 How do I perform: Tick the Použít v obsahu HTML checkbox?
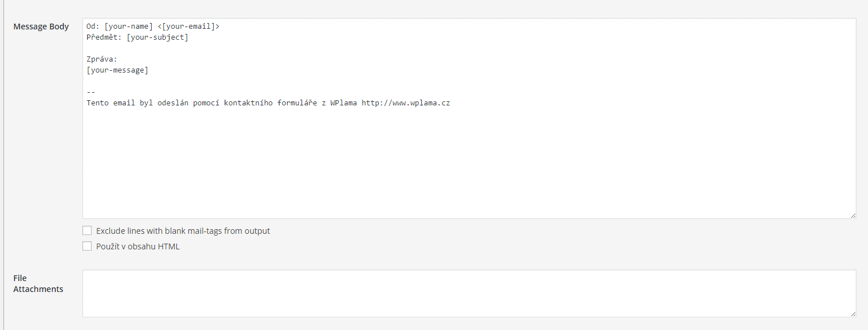[87, 246]
